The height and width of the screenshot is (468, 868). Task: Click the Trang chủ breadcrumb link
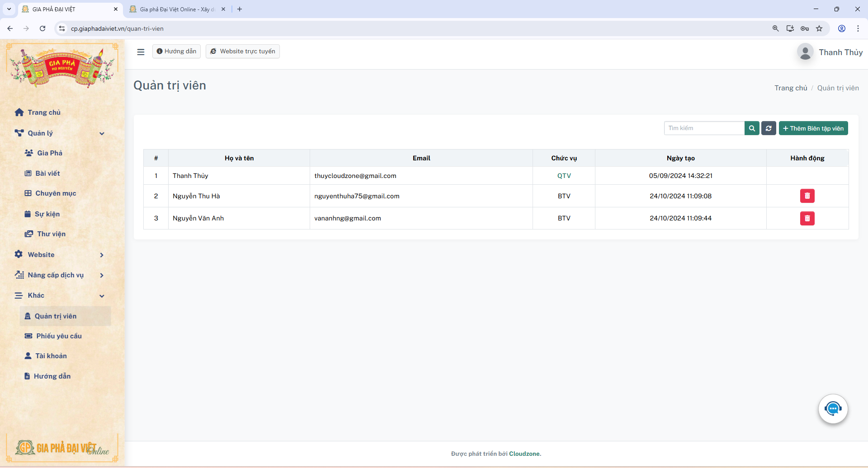pyautogui.click(x=790, y=88)
